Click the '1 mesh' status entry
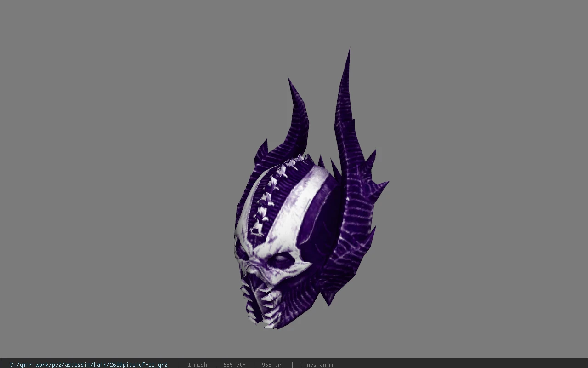The width and height of the screenshot is (588, 368). (x=197, y=365)
